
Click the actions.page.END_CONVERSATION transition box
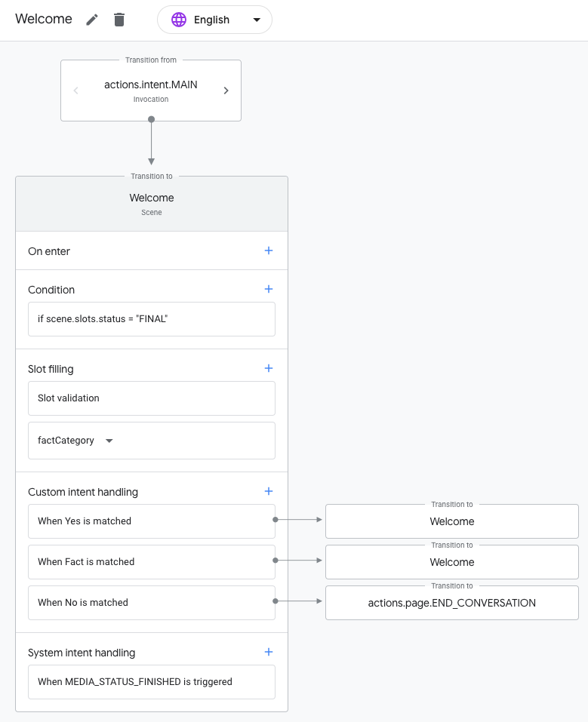click(x=451, y=603)
